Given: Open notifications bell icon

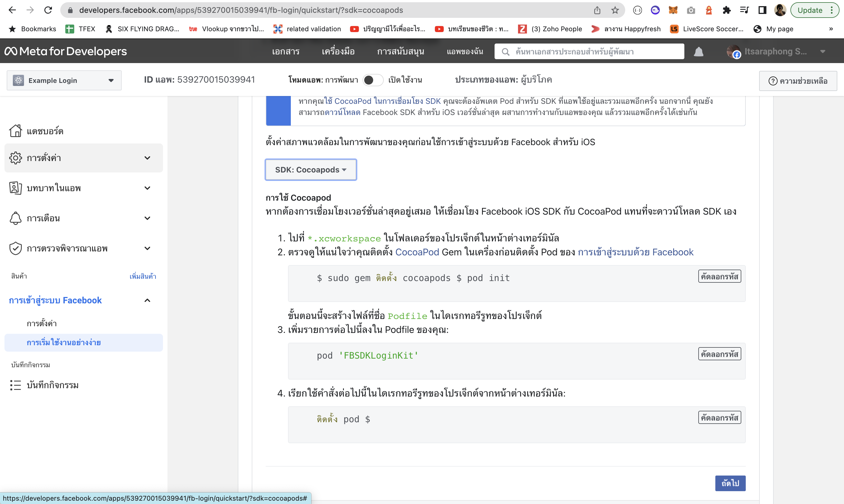Looking at the screenshot, I should [699, 52].
